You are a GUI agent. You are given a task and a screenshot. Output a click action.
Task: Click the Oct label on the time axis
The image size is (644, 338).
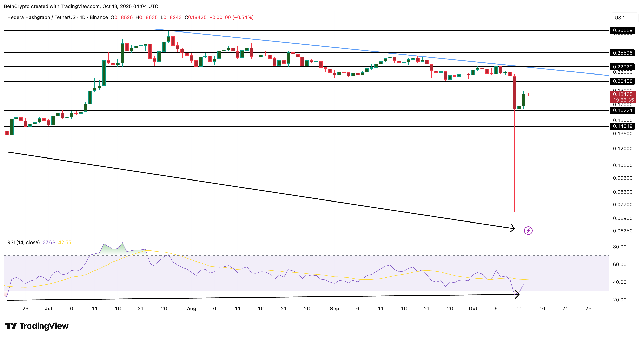pyautogui.click(x=473, y=309)
